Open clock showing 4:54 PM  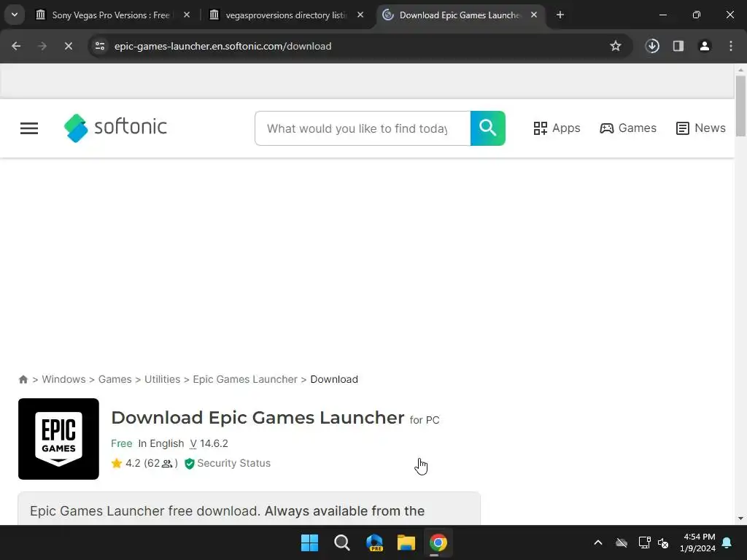point(697,542)
